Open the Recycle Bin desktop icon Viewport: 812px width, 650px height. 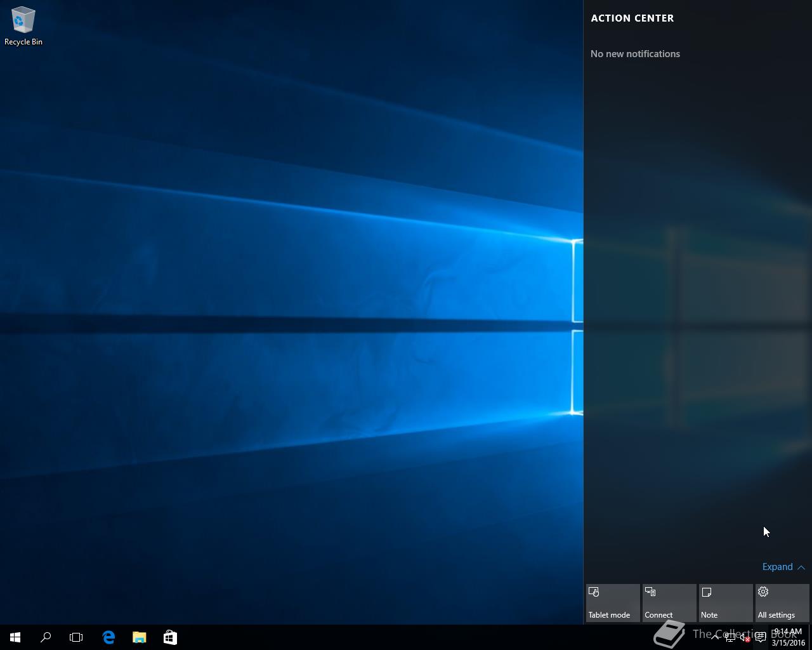pyautogui.click(x=23, y=26)
